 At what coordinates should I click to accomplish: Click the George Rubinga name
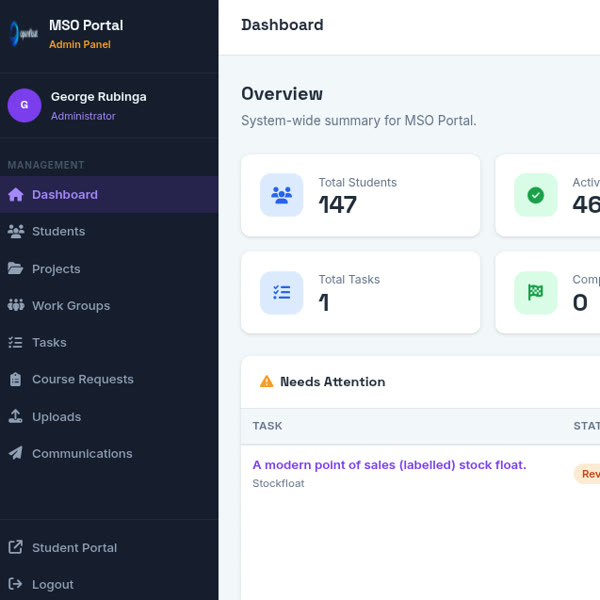[99, 97]
